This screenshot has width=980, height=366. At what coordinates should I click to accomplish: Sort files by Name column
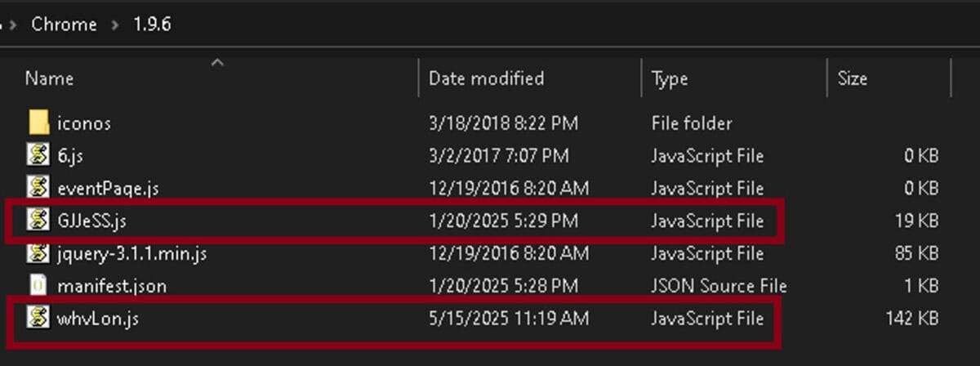50,79
